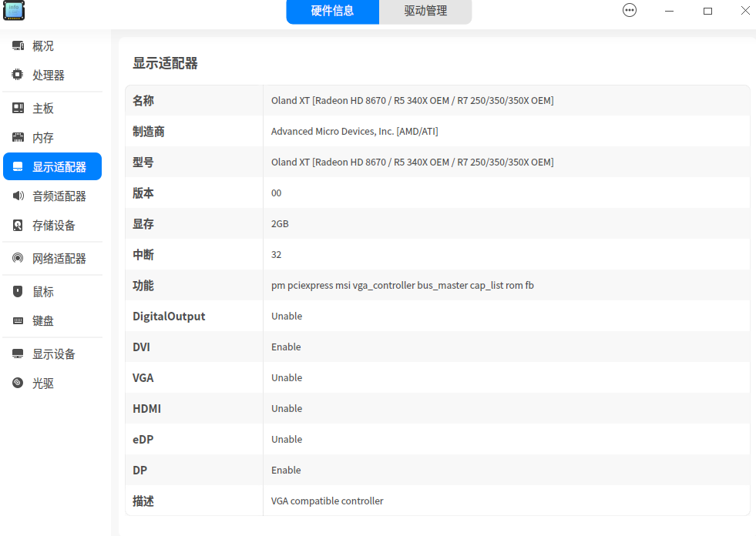Image resolution: width=756 pixels, height=536 pixels.
Task: Select the 键盘 keyboard icon
Action: [18, 320]
